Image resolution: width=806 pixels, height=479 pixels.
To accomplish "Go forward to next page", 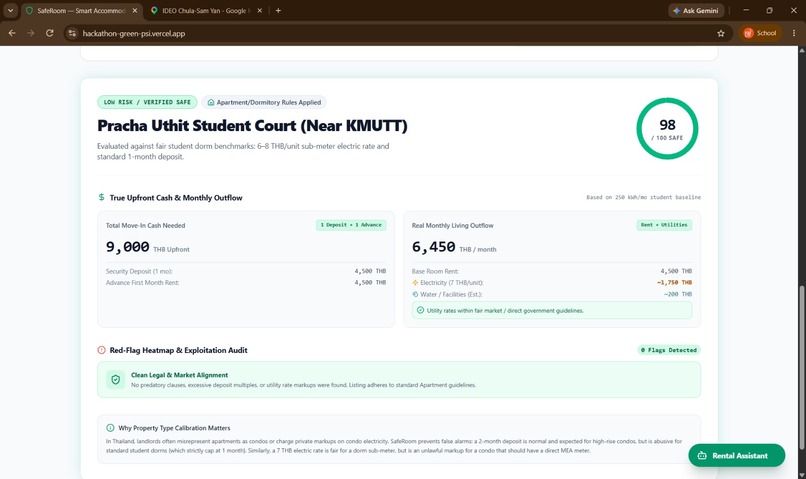I will [x=31, y=33].
